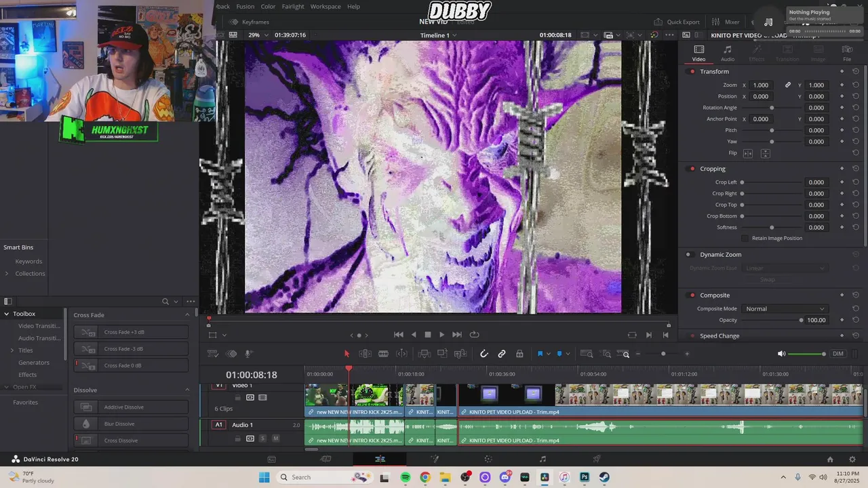Click the Detail Zoom icon
Image resolution: width=868 pixels, height=488 pixels.
[606, 354]
